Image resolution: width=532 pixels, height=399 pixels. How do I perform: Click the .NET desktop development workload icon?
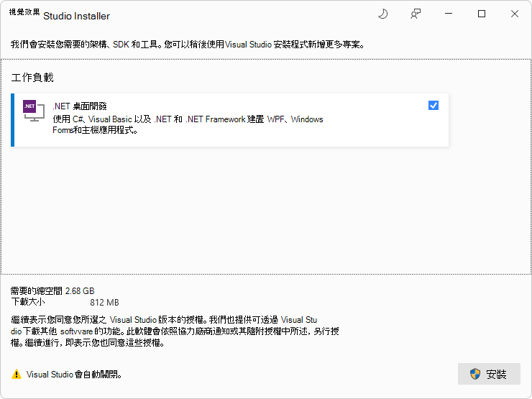[x=34, y=111]
